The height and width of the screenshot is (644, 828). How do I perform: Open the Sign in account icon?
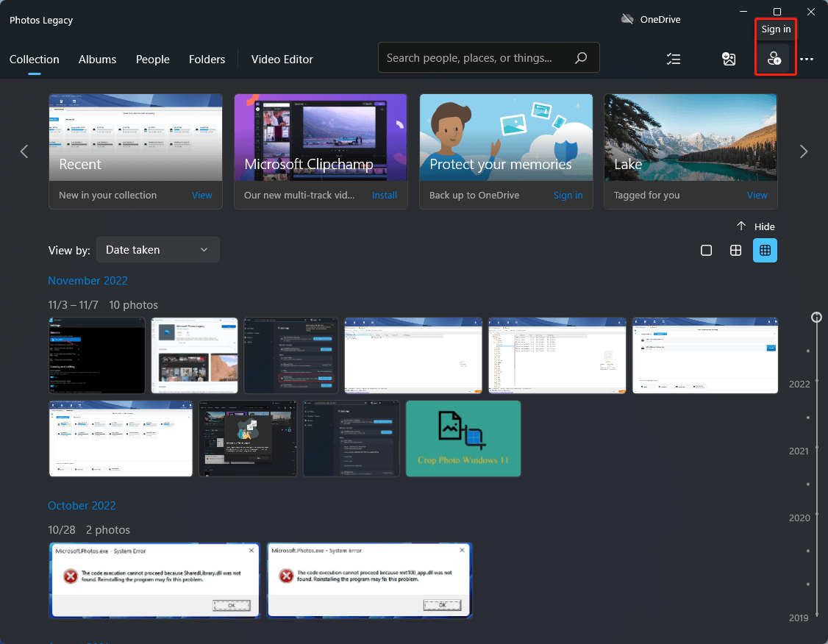775,59
